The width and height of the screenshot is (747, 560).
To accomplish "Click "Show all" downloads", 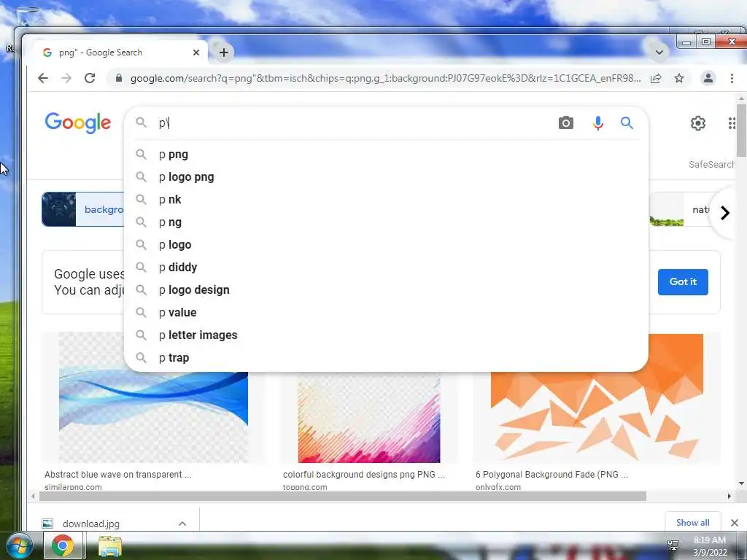I will [x=692, y=522].
